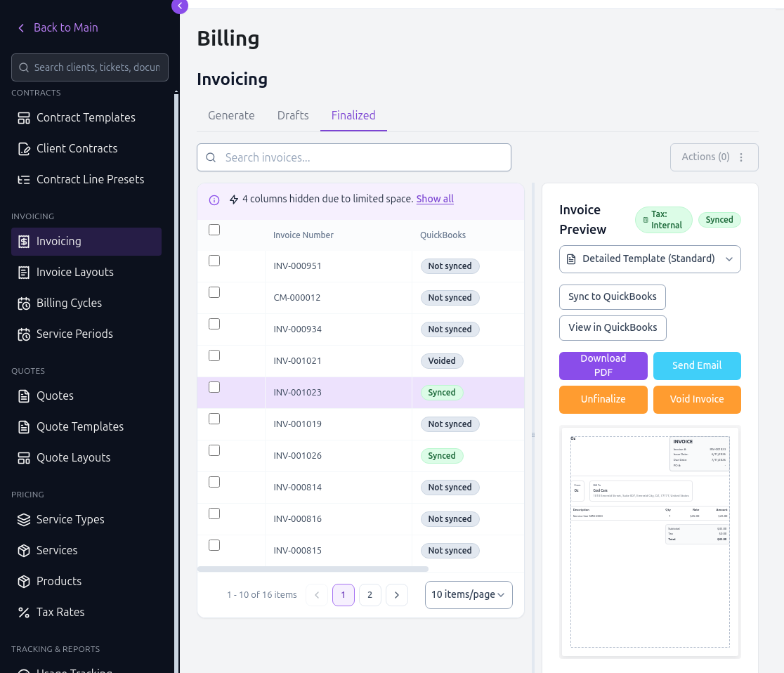Click the Search invoices input field
This screenshot has height=673, width=784.
354,157
